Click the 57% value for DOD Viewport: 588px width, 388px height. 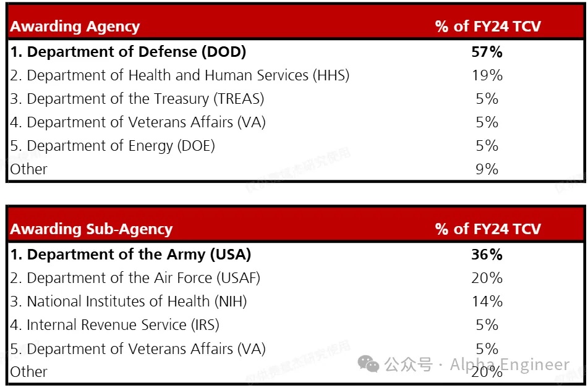coord(487,52)
